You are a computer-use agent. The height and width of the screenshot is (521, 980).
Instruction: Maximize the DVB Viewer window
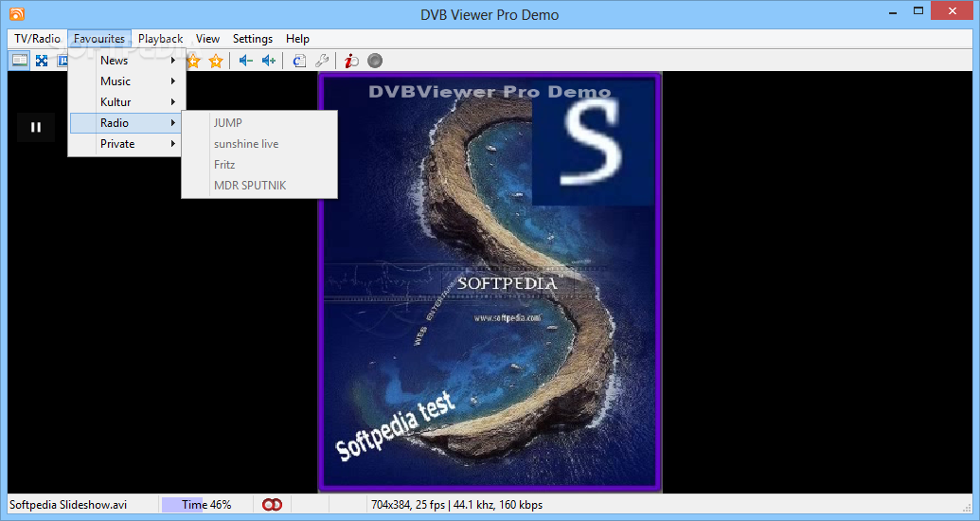[918, 11]
